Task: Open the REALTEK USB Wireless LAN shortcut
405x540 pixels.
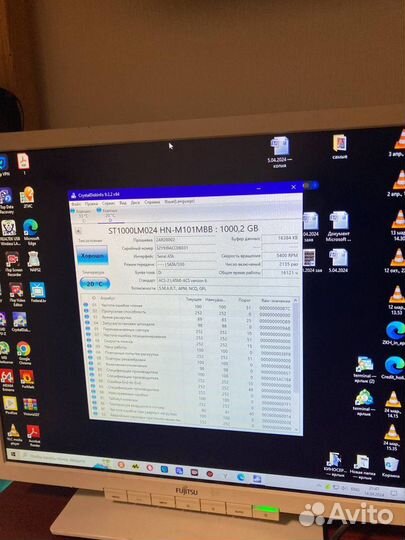Action: [x=9, y=232]
